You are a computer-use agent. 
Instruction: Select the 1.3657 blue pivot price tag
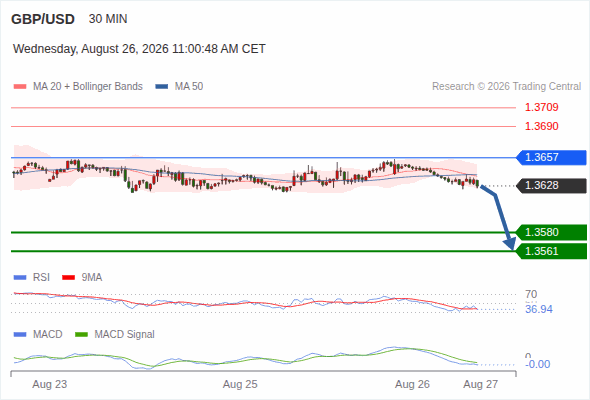(551, 157)
